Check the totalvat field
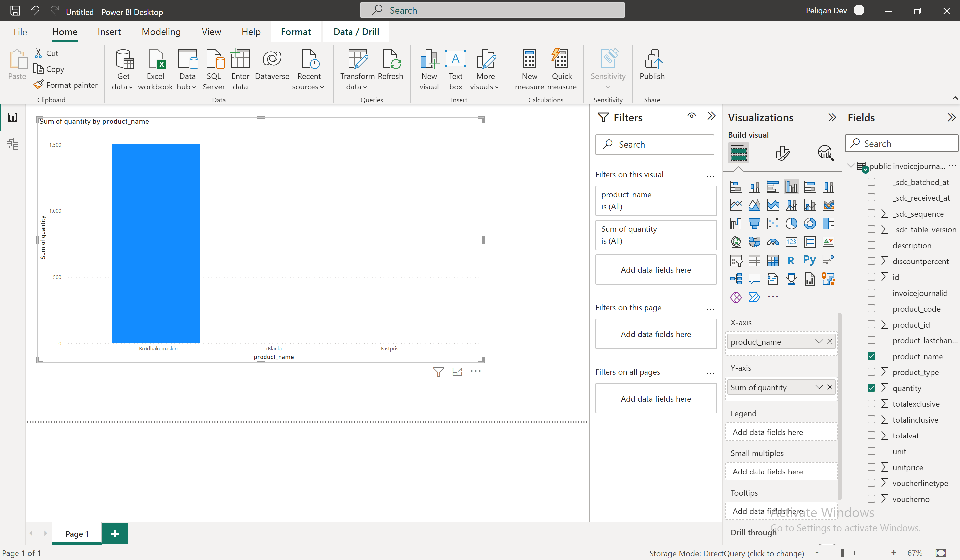The width and height of the screenshot is (960, 560). pos(871,435)
